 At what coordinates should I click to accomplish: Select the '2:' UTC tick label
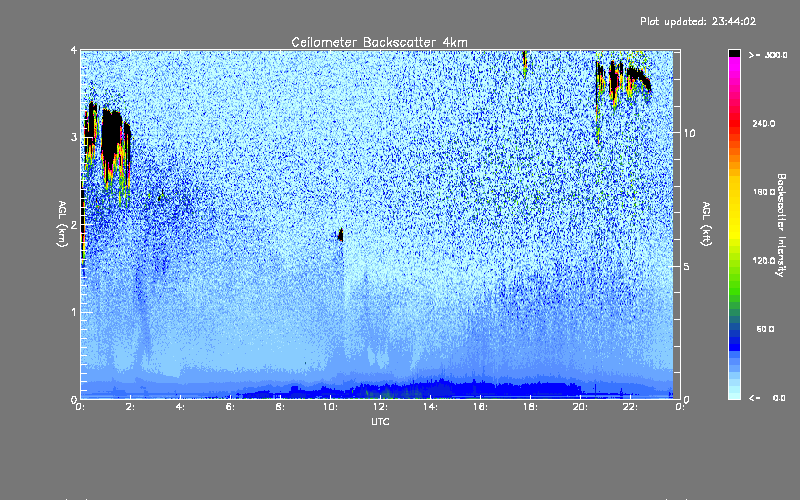pos(131,407)
